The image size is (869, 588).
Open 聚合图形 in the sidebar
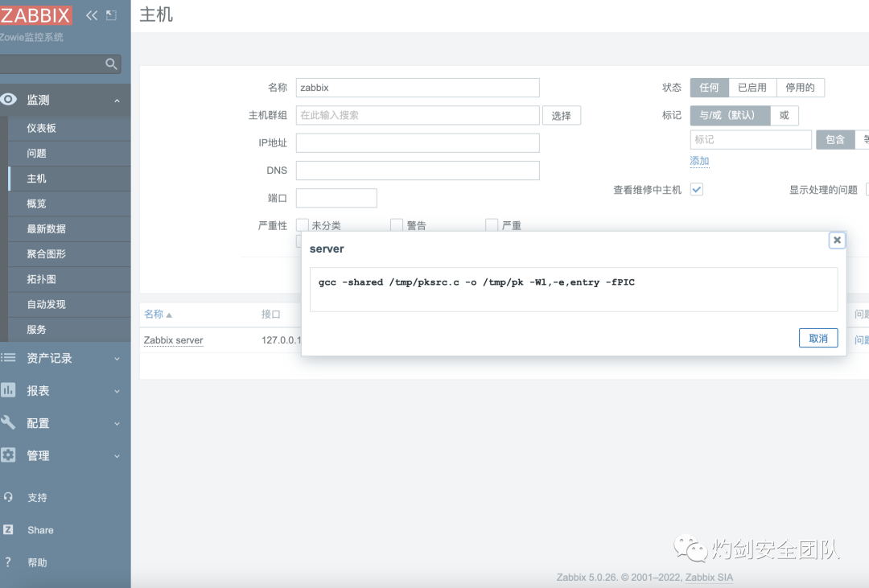pyautogui.click(x=70, y=254)
